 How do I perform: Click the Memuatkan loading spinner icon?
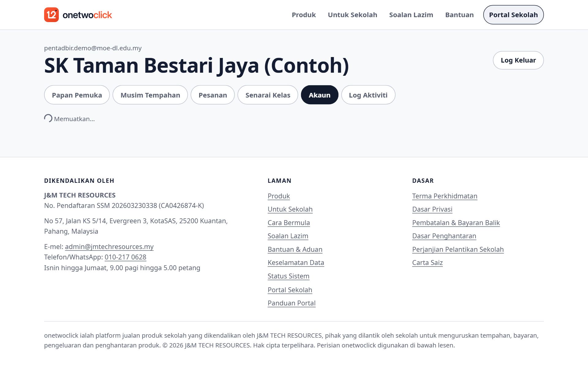48,118
